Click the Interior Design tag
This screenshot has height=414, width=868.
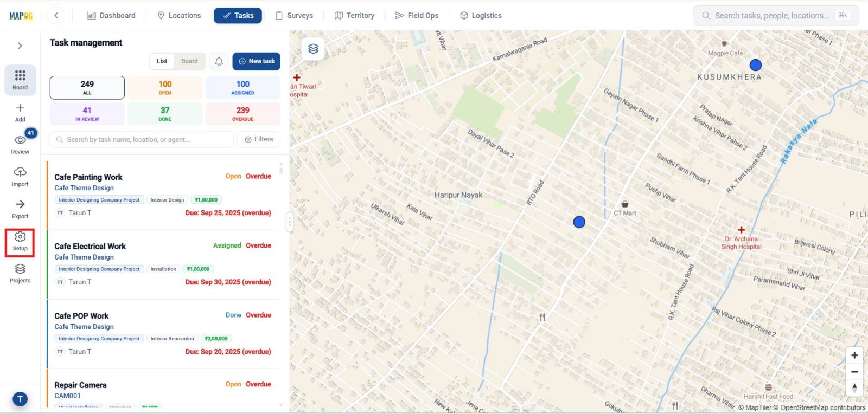pos(167,200)
